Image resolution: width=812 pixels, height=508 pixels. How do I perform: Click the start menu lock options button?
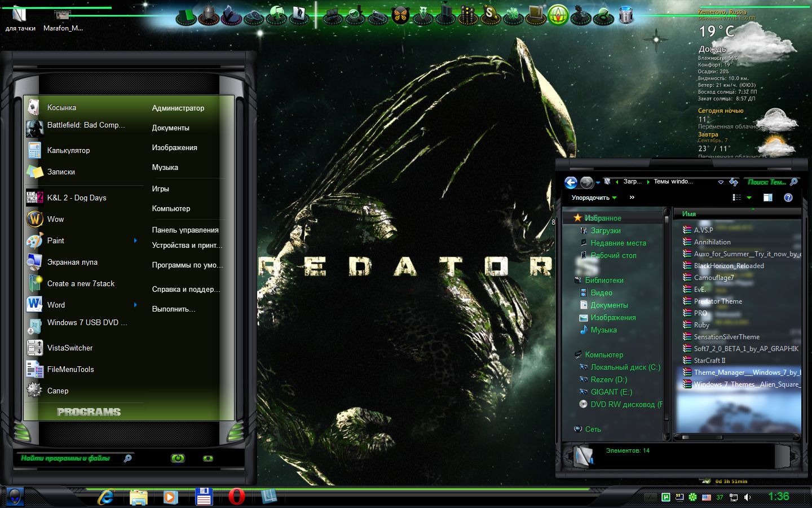208,458
